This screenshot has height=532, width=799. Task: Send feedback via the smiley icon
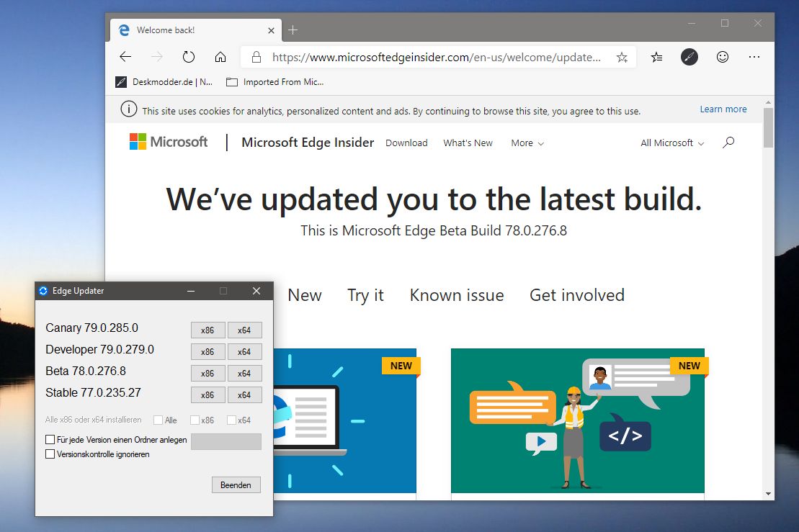click(723, 57)
